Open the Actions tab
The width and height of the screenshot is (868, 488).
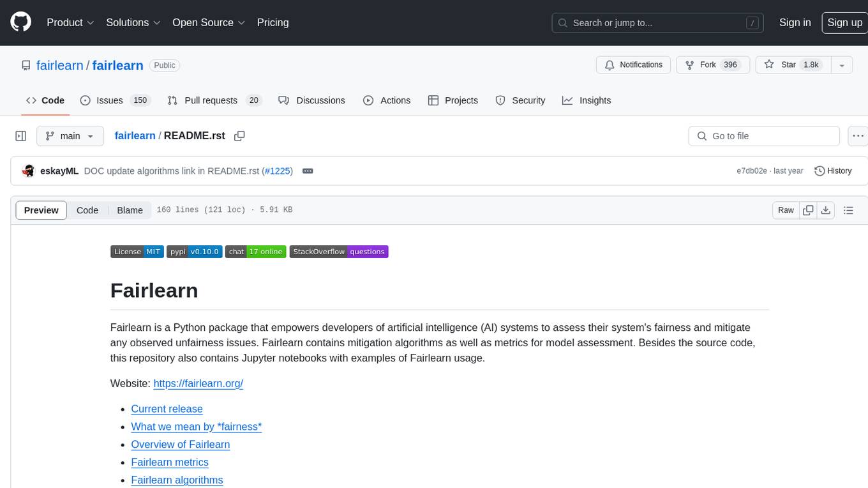pyautogui.click(x=387, y=100)
